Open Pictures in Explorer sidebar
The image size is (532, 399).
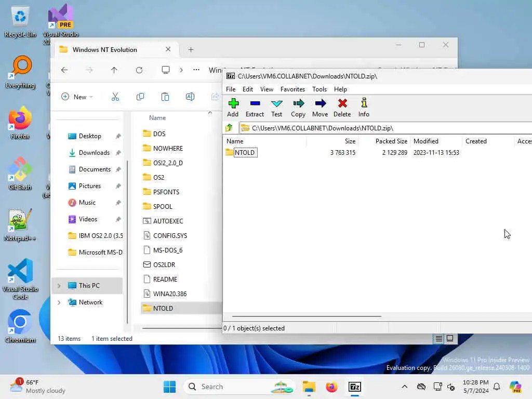point(89,185)
